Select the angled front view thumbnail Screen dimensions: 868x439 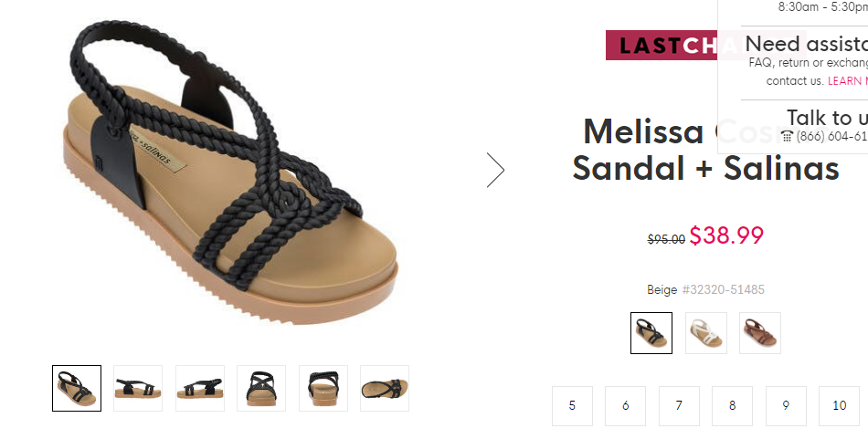click(77, 388)
